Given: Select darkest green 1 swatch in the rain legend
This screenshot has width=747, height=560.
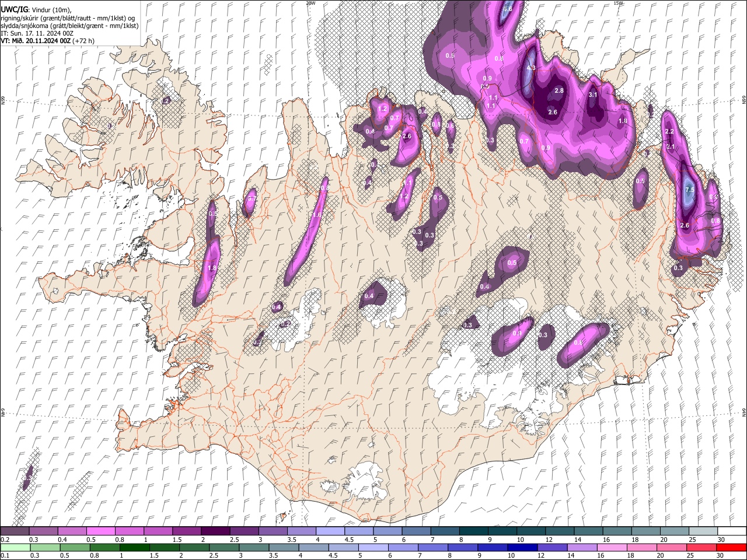Looking at the screenshot, I should pyautogui.click(x=134, y=548).
